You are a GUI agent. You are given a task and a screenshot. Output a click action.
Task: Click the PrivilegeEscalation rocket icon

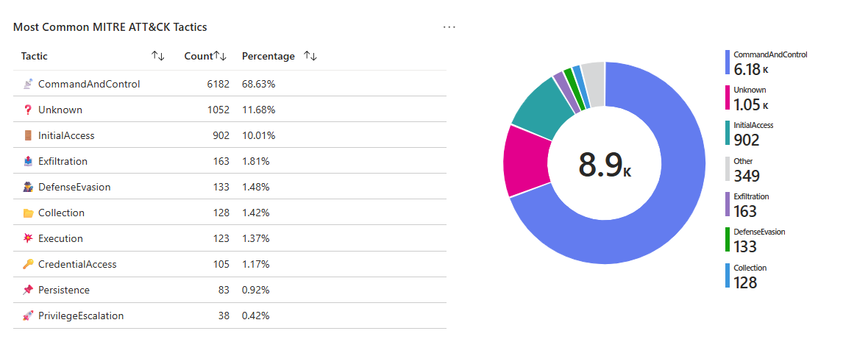28,316
